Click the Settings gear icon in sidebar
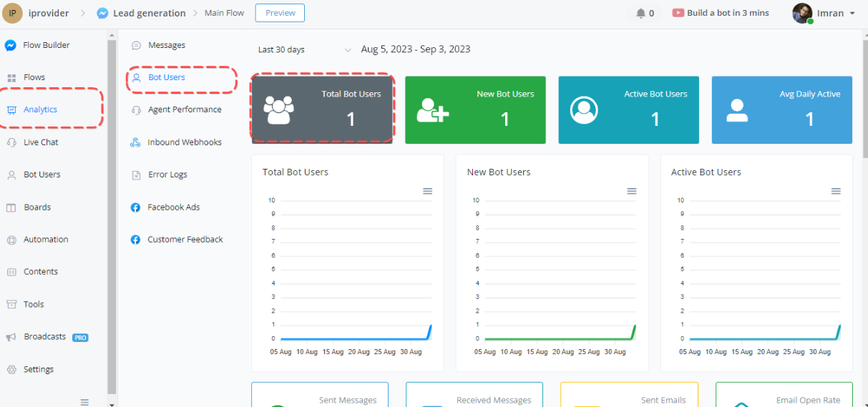The width and height of the screenshot is (868, 407). click(11, 370)
